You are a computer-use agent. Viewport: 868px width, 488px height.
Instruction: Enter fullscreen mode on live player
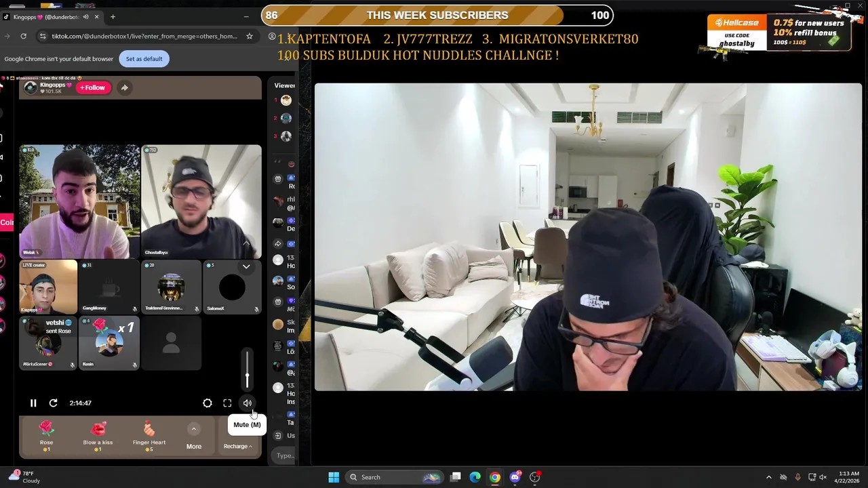(x=227, y=403)
